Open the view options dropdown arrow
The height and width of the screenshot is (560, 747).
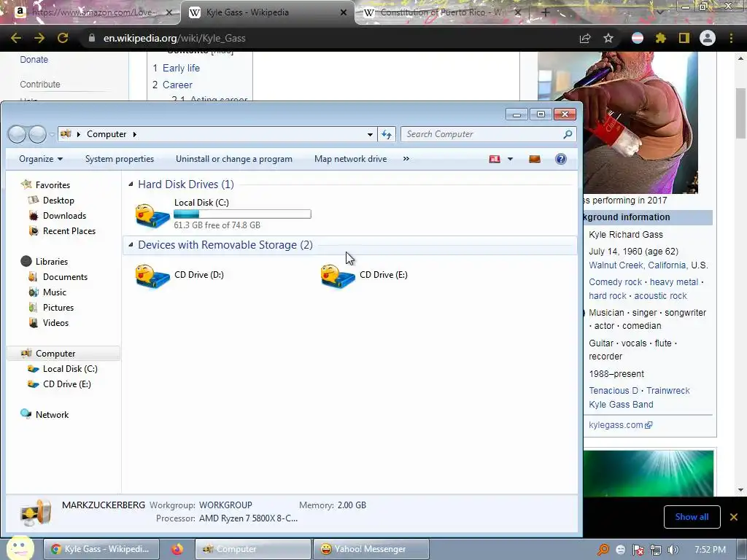tap(510, 159)
